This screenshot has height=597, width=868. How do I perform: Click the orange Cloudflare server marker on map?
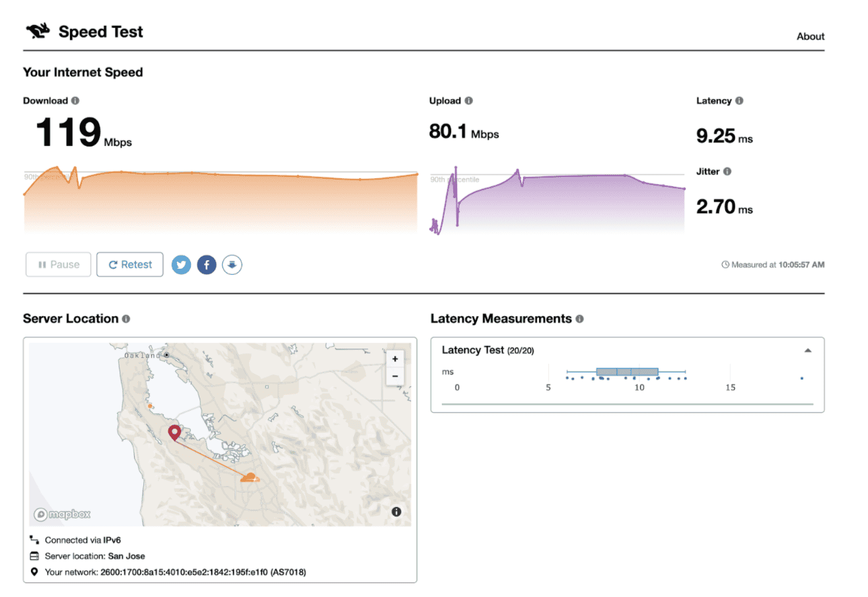coord(250,477)
